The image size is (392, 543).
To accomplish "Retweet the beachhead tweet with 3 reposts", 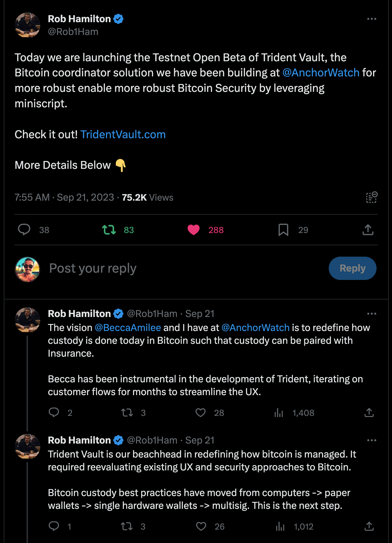I will click(x=127, y=526).
